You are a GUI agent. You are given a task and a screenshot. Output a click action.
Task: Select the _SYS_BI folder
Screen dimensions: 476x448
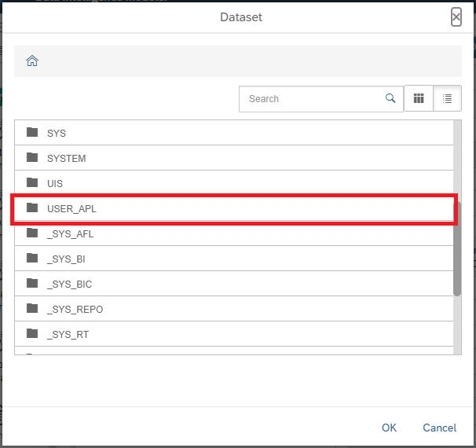coord(67,259)
